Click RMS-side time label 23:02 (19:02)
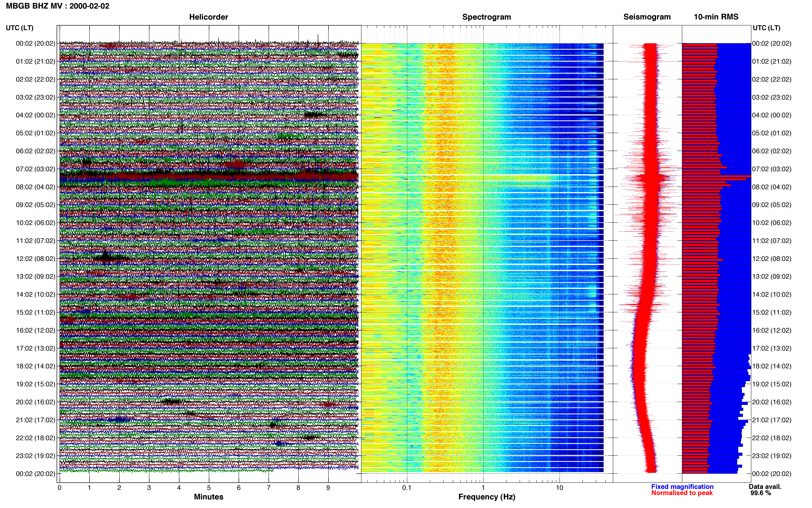This screenshot has width=812, height=508. (x=772, y=456)
